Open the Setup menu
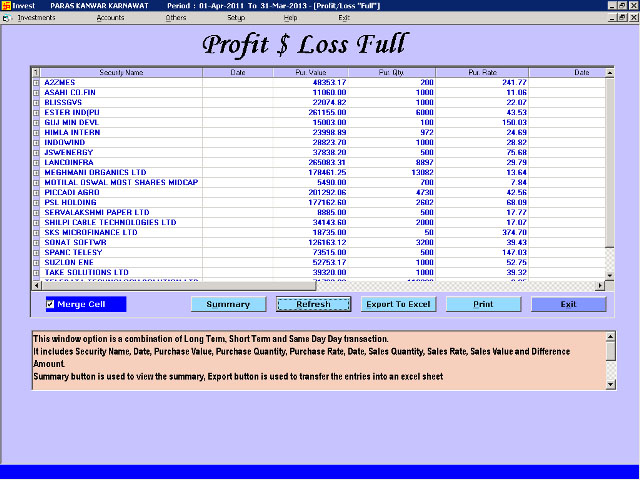 click(236, 18)
